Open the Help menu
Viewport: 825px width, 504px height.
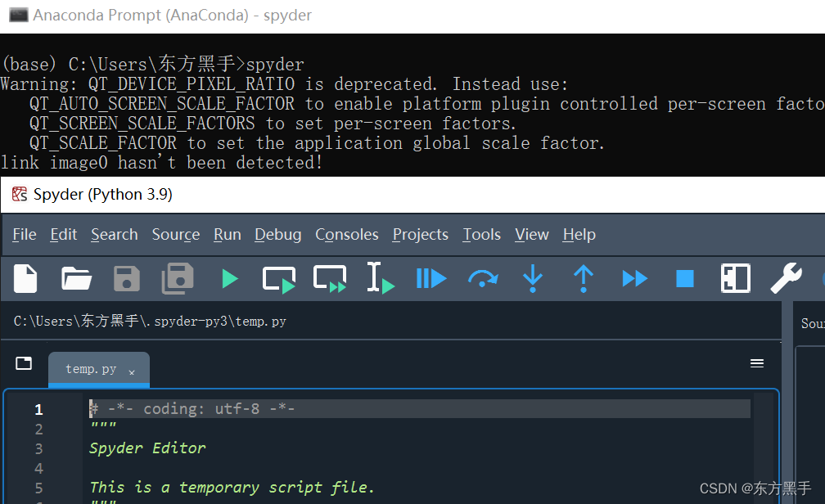coord(579,234)
